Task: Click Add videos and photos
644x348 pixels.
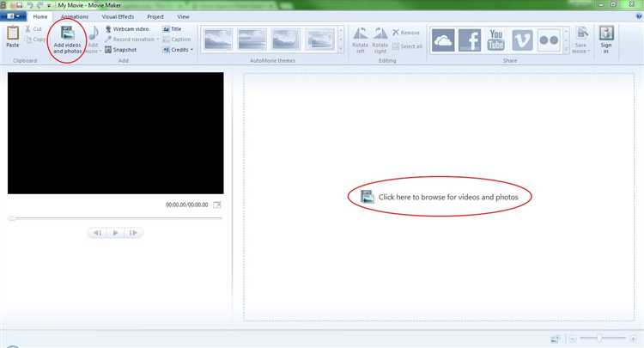Action: [x=67, y=40]
